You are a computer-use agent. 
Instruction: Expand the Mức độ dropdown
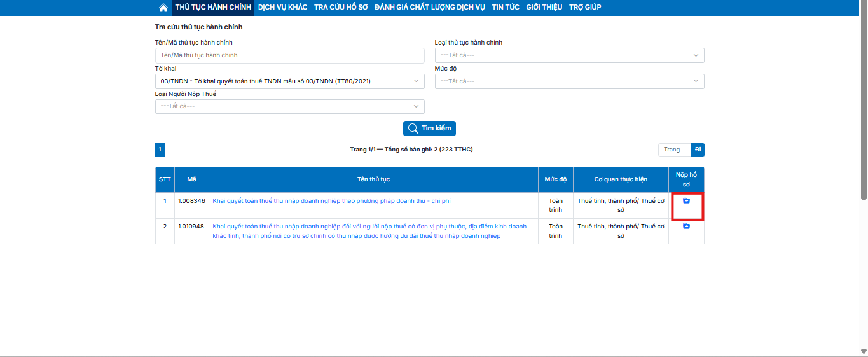click(x=569, y=81)
